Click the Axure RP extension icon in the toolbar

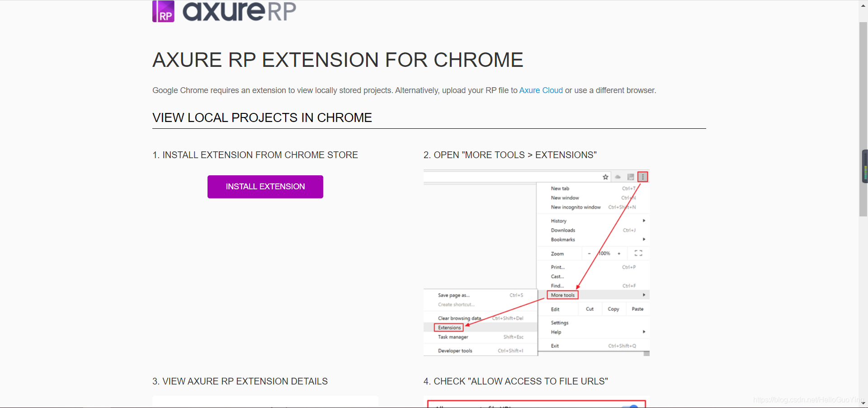click(x=631, y=177)
